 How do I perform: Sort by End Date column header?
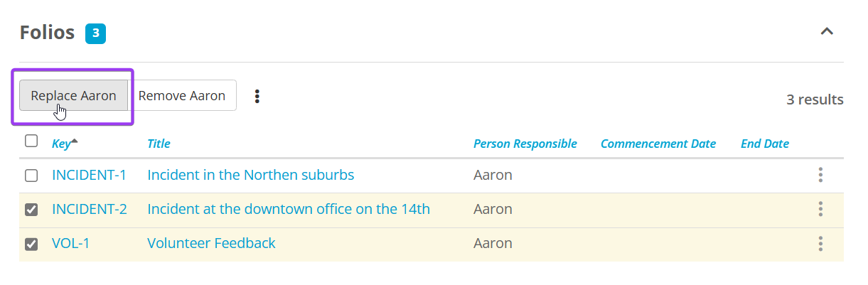point(764,144)
